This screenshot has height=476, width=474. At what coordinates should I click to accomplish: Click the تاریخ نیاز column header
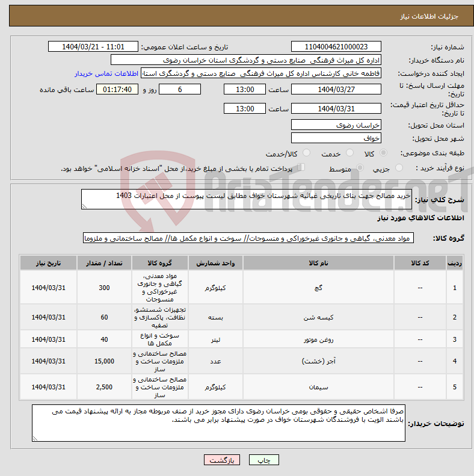tap(48, 263)
